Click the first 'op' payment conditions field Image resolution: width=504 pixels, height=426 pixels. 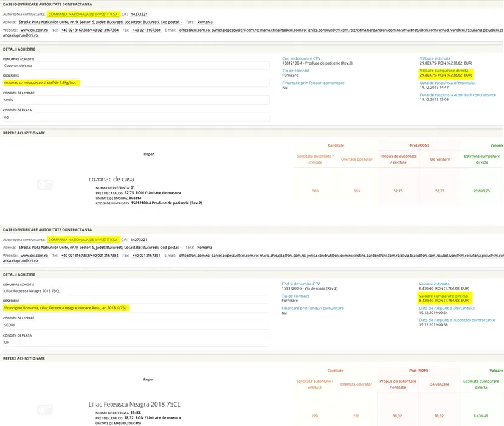click(x=135, y=117)
